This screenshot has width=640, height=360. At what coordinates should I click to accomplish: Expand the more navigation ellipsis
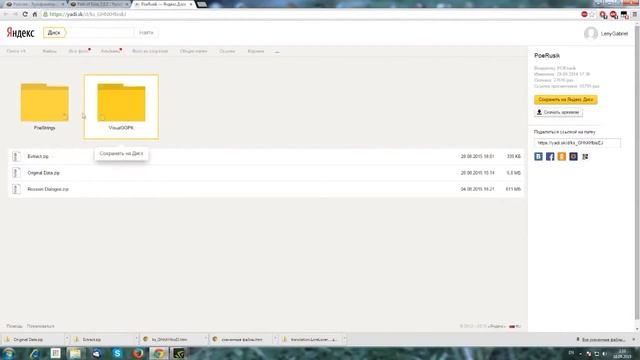[277, 52]
